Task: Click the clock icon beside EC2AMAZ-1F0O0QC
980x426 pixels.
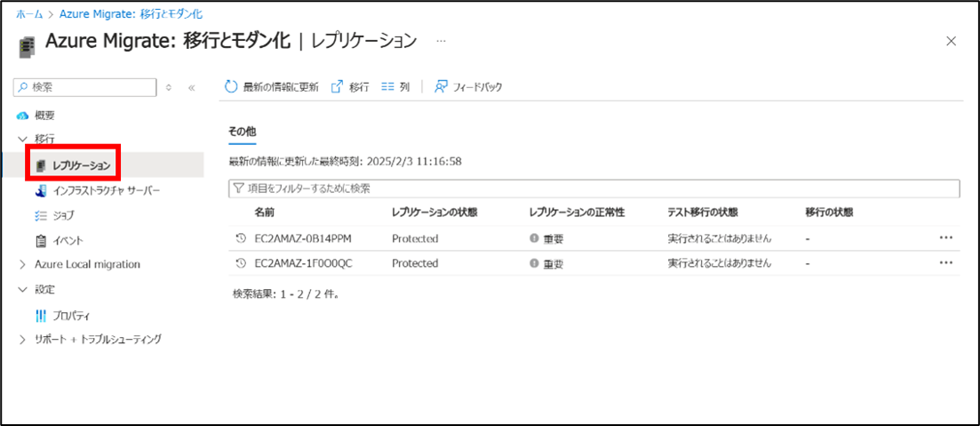Action: click(x=241, y=263)
